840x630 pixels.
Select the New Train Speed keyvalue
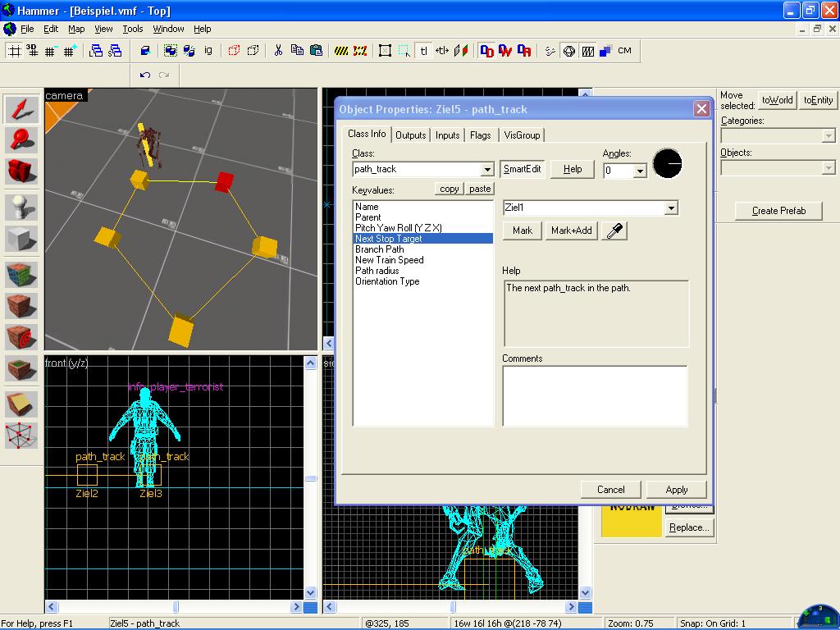click(x=390, y=260)
